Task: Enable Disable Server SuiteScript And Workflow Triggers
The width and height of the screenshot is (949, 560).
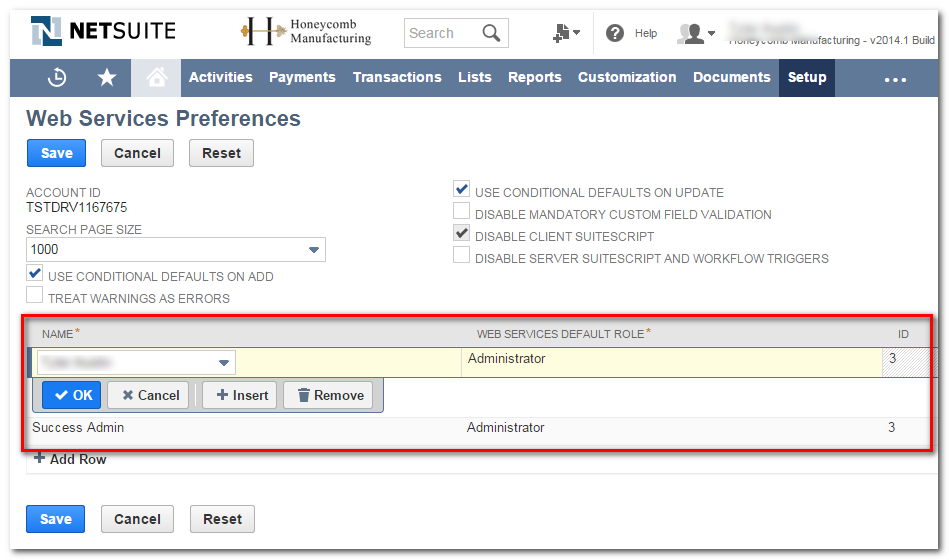Action: pyautogui.click(x=462, y=255)
